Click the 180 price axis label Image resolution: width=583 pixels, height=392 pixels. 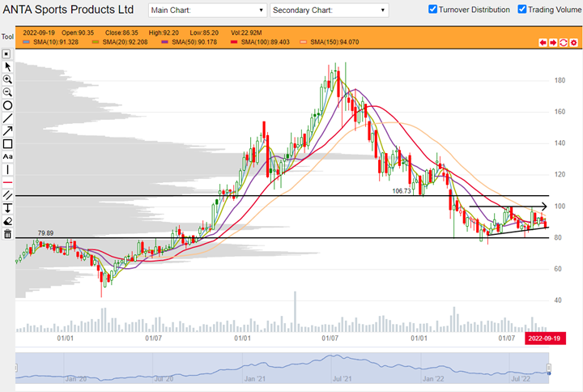(560, 80)
